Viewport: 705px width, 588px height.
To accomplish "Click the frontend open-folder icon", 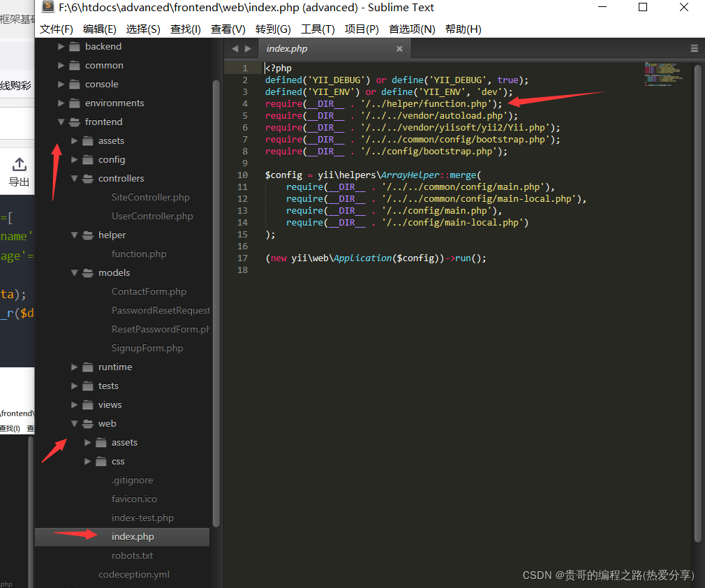I will [75, 122].
